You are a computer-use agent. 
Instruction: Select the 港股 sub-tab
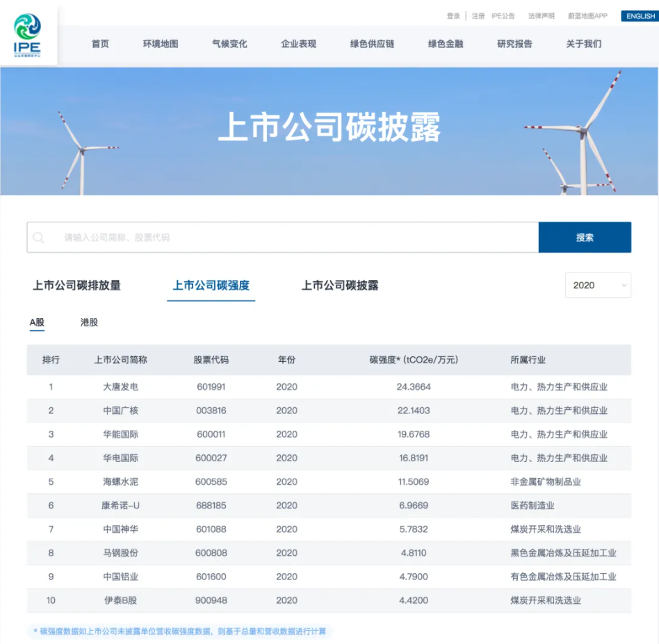89,322
